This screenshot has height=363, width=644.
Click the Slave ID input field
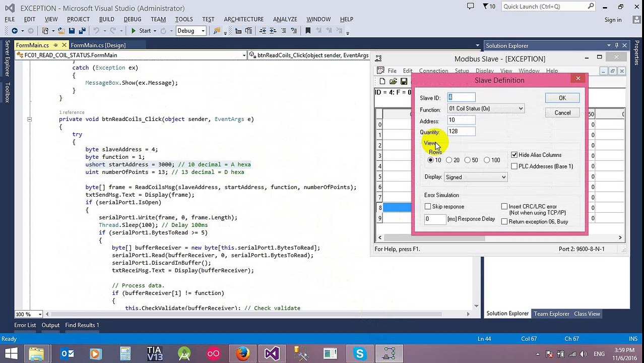(461, 97)
